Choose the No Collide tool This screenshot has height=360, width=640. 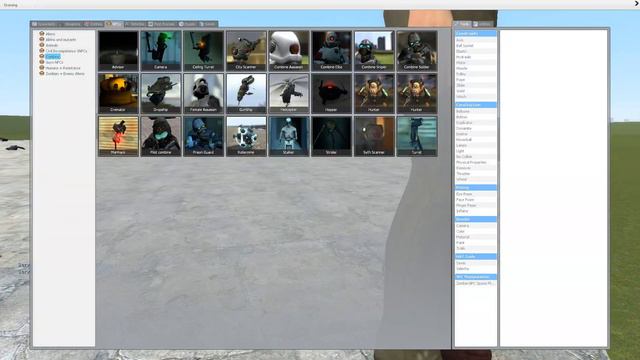tap(476, 157)
